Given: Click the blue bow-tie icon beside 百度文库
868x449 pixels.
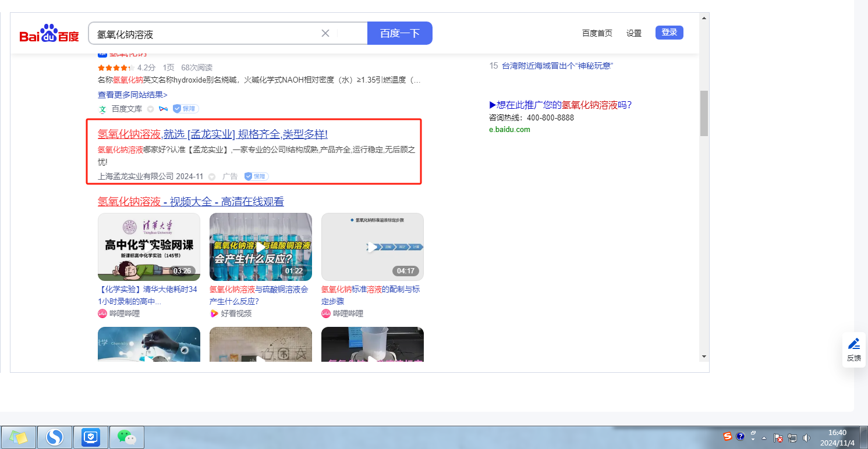Looking at the screenshot, I should pyautogui.click(x=164, y=109).
